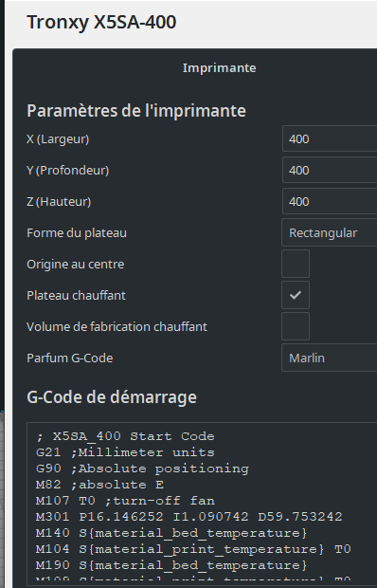Click the 'M104 S{material_print_temperature} T0' line
Viewport: 377px width, 588px height.
193,549
